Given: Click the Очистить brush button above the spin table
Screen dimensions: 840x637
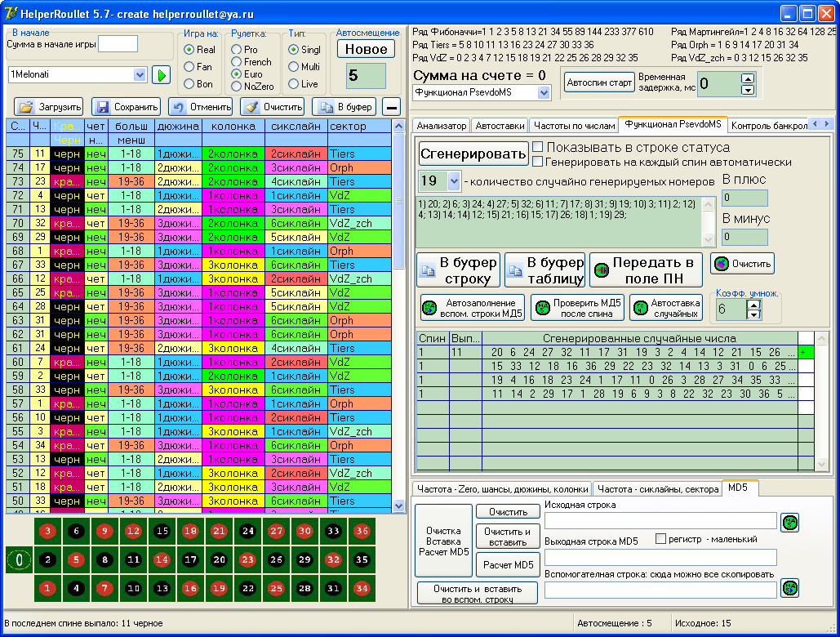Looking at the screenshot, I should pos(272,107).
